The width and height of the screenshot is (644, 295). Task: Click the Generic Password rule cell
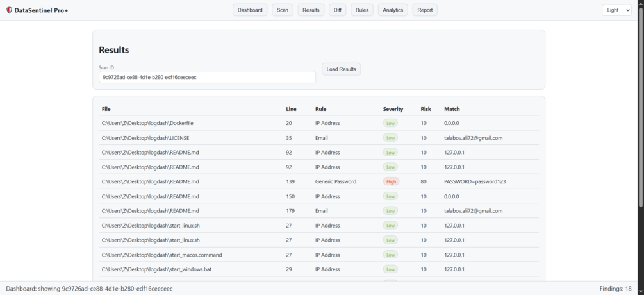click(336, 181)
